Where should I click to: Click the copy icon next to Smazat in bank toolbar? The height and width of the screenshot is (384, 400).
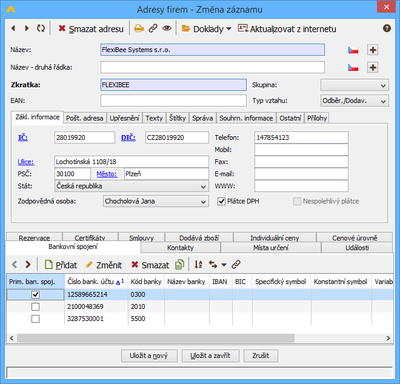(180, 265)
